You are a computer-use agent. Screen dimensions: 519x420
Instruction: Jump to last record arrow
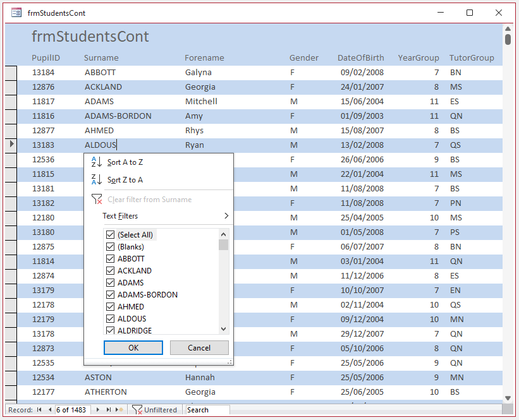coord(108,410)
